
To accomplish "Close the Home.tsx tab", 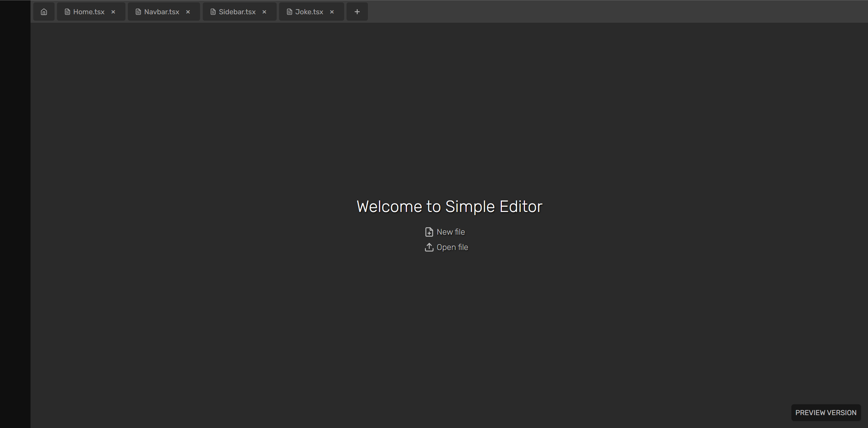I will coord(113,12).
